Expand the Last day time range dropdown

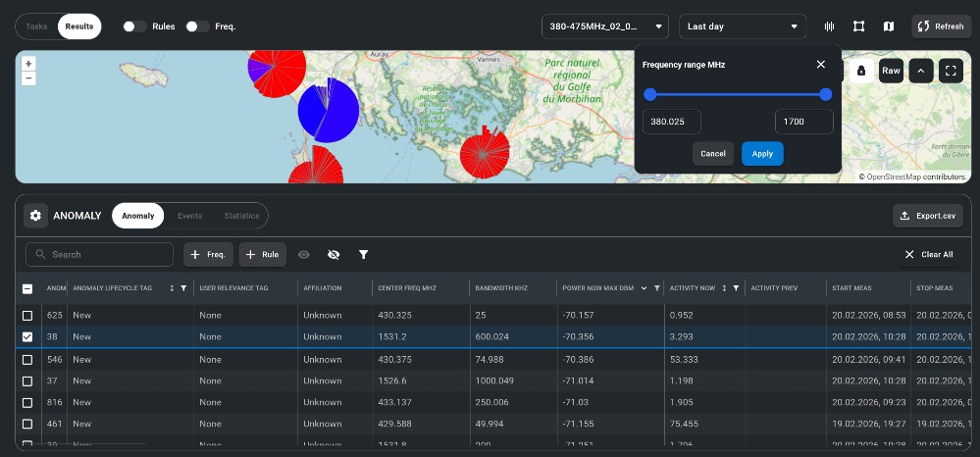click(743, 26)
